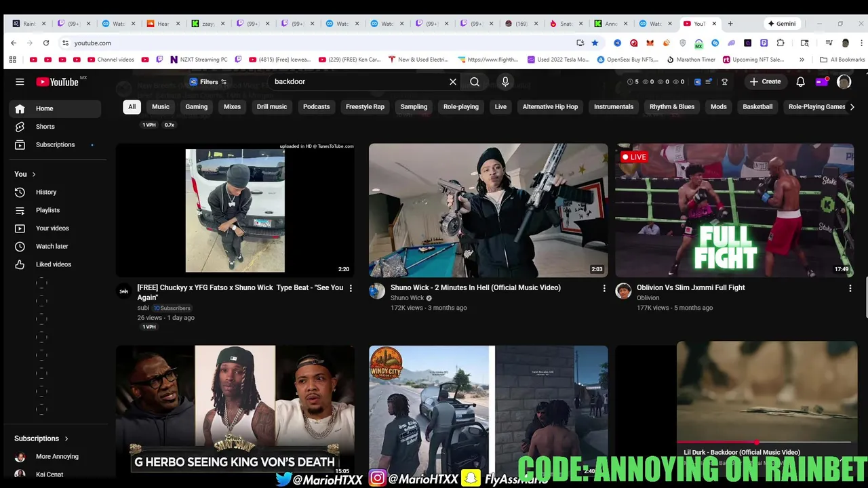Expand the You section chevron

[x=33, y=174]
